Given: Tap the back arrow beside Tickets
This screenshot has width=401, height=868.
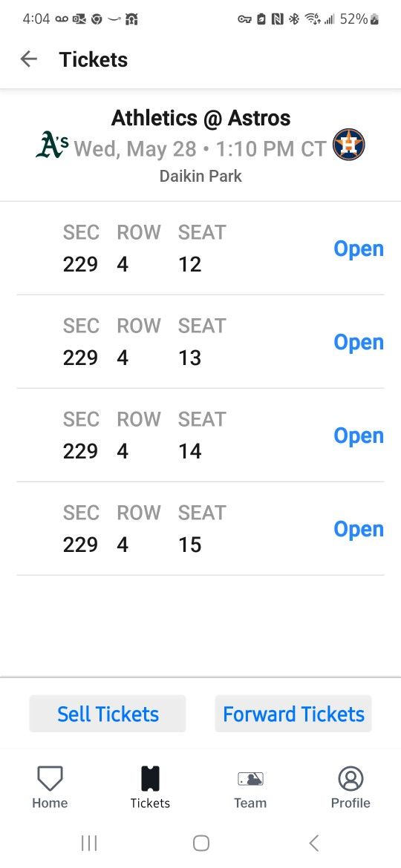Looking at the screenshot, I should pos(28,59).
